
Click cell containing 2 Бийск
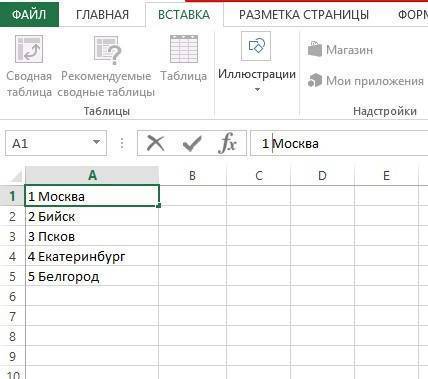click(x=92, y=216)
